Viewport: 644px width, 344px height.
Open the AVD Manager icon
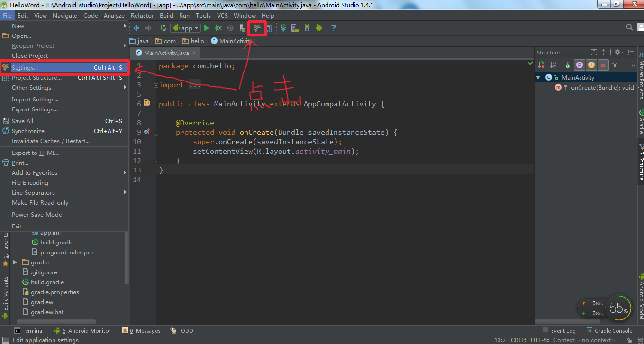[295, 28]
